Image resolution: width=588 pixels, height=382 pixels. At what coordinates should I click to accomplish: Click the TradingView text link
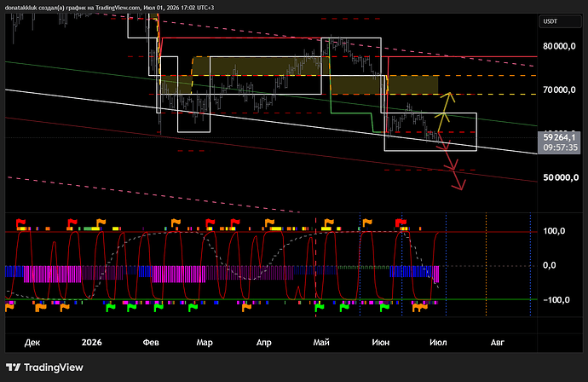click(53, 368)
